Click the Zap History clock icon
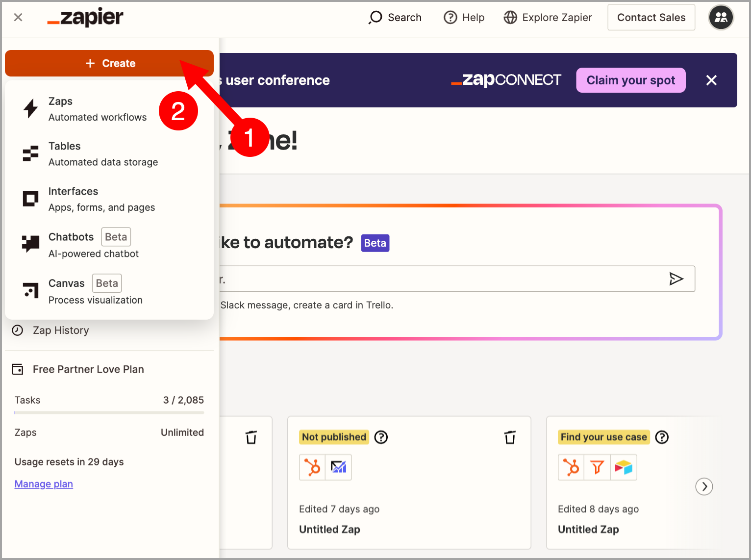This screenshot has height=560, width=751. [18, 330]
